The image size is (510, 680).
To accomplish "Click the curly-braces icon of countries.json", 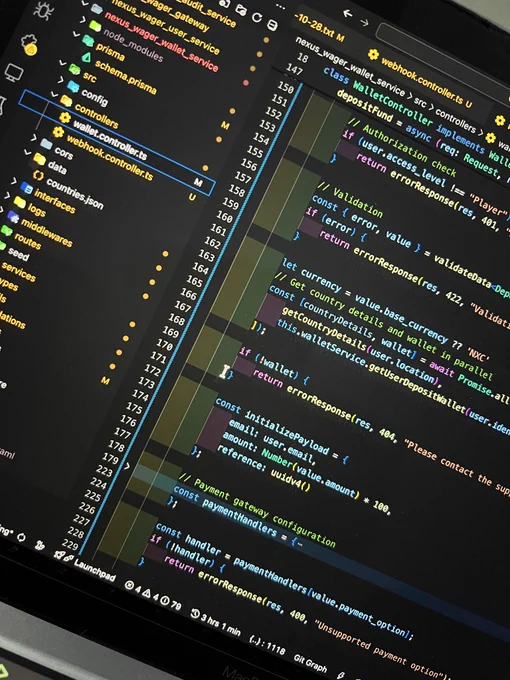I will click(x=38, y=176).
